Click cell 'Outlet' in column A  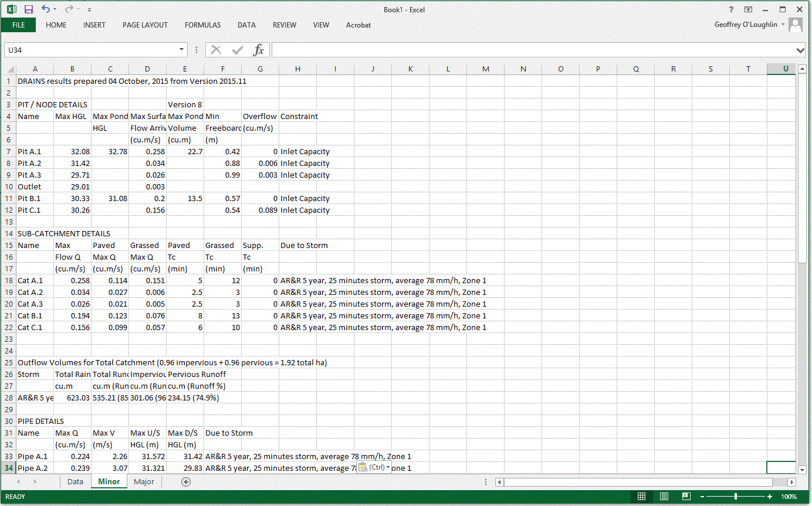pyautogui.click(x=35, y=186)
